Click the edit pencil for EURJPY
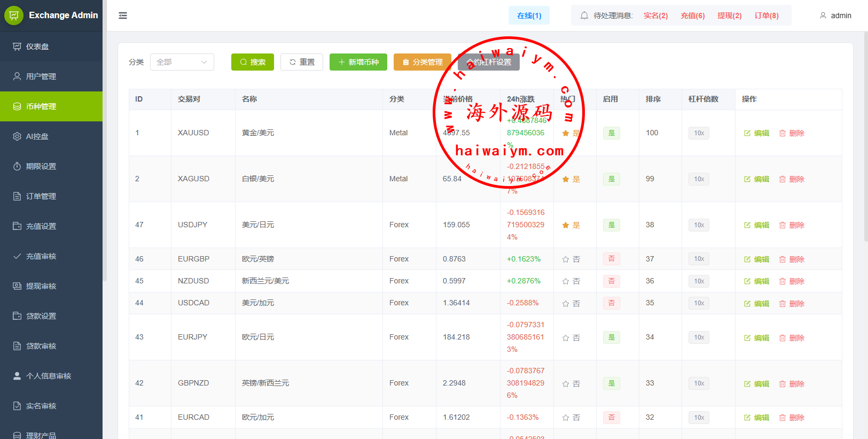The width and height of the screenshot is (868, 439). [x=747, y=338]
